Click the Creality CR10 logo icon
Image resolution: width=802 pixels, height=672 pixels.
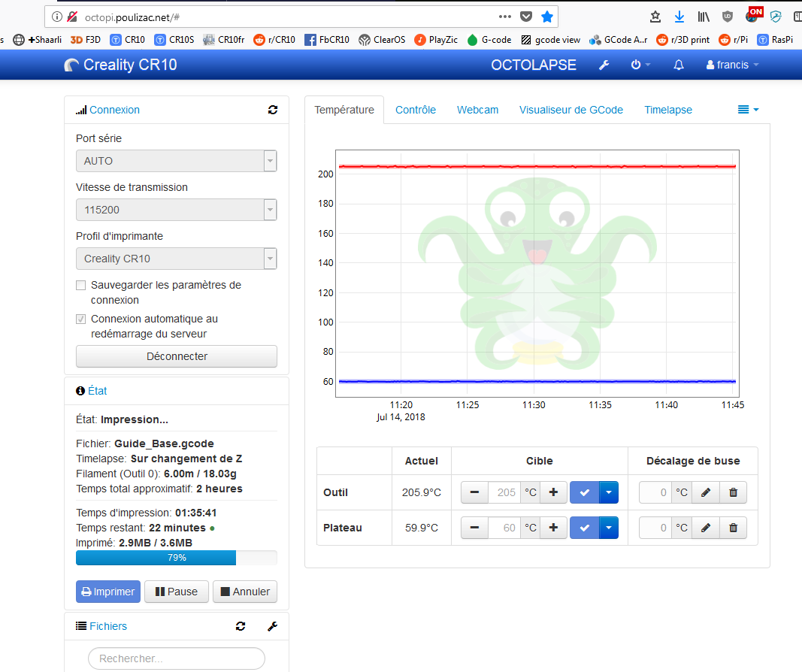[x=71, y=65]
